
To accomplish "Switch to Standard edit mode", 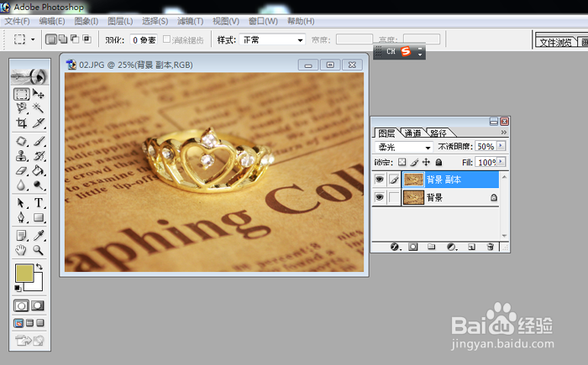I will (21, 305).
